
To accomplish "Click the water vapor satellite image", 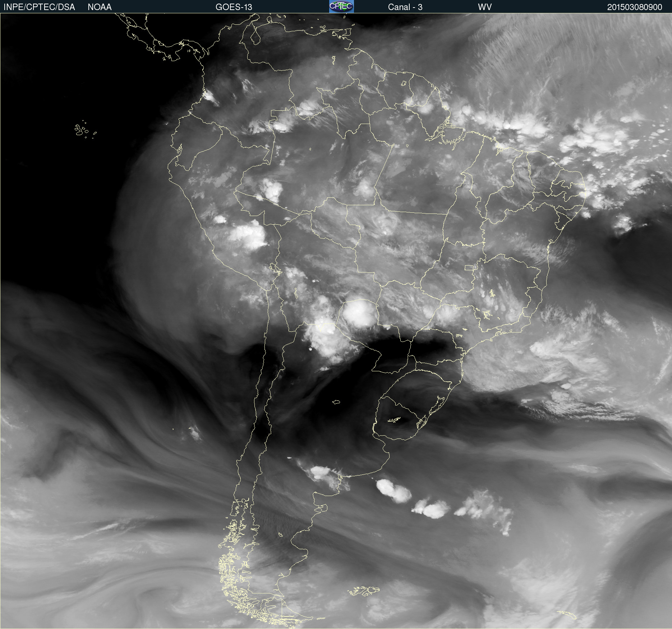I will [336, 321].
